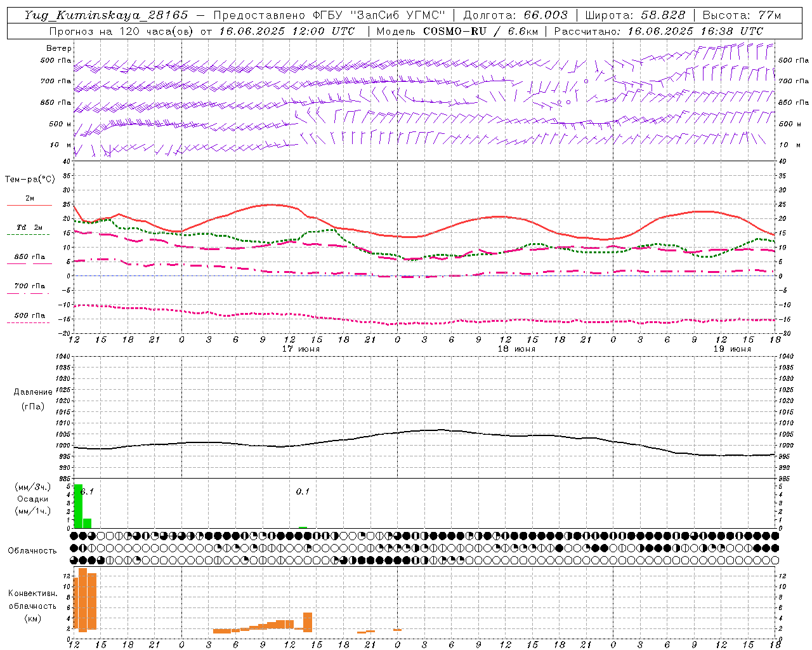This screenshot has width=812, height=650.
Task: Click the 18 июня date label
Action: (x=516, y=349)
